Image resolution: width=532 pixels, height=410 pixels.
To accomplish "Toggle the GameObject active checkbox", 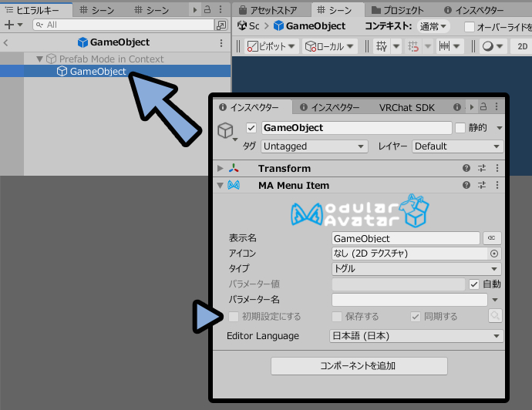I will (251, 128).
